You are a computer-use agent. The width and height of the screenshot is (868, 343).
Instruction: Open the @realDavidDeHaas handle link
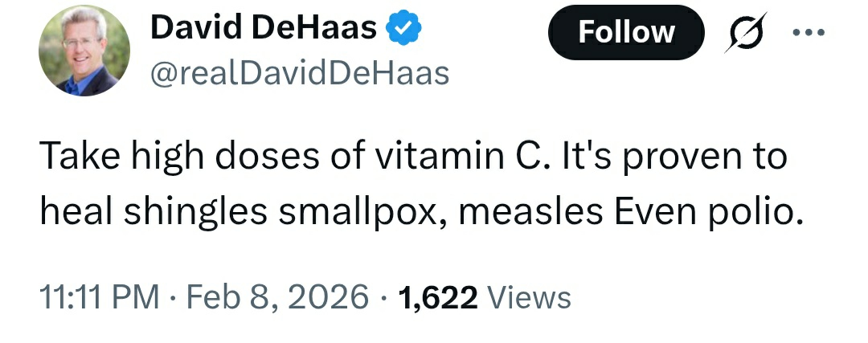299,73
